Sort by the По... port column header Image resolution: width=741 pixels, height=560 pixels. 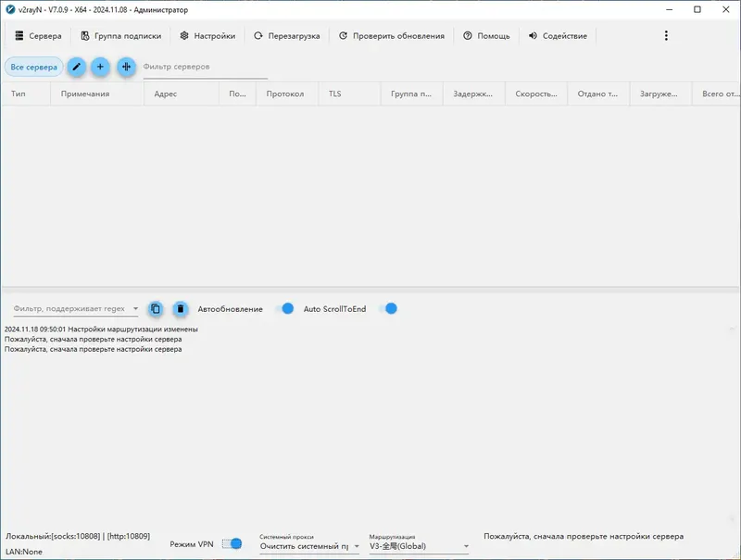tap(238, 94)
